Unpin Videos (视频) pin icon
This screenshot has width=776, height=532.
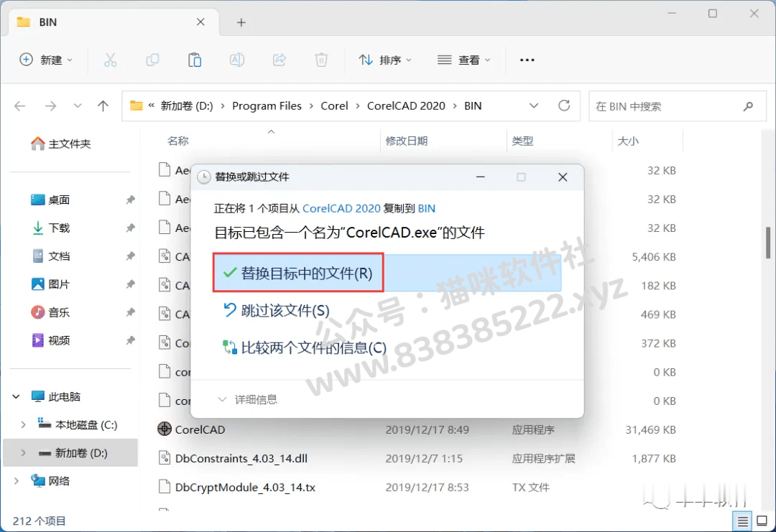pyautogui.click(x=130, y=340)
